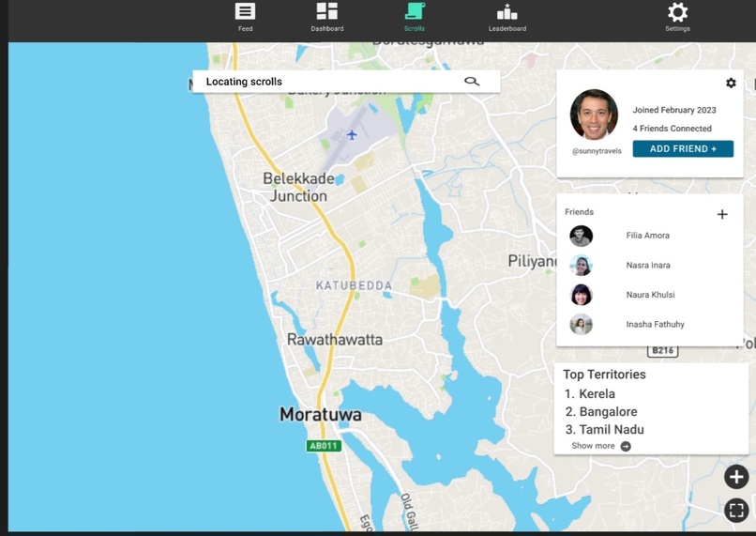Select the Scrolls icon in navigation

(x=415, y=11)
